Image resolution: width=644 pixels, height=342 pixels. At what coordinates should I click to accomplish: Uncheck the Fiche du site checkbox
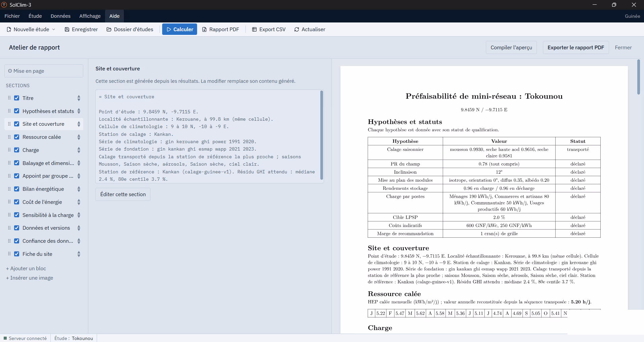tap(16, 254)
